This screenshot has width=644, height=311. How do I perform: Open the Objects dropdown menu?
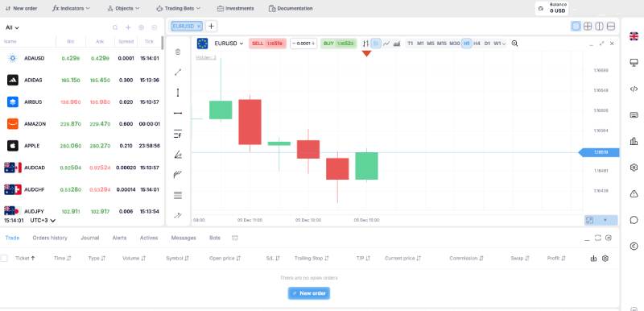pyautogui.click(x=123, y=8)
